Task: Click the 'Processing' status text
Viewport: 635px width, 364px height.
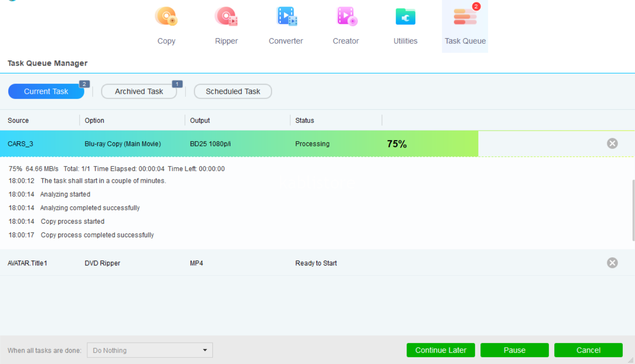Action: coord(312,144)
